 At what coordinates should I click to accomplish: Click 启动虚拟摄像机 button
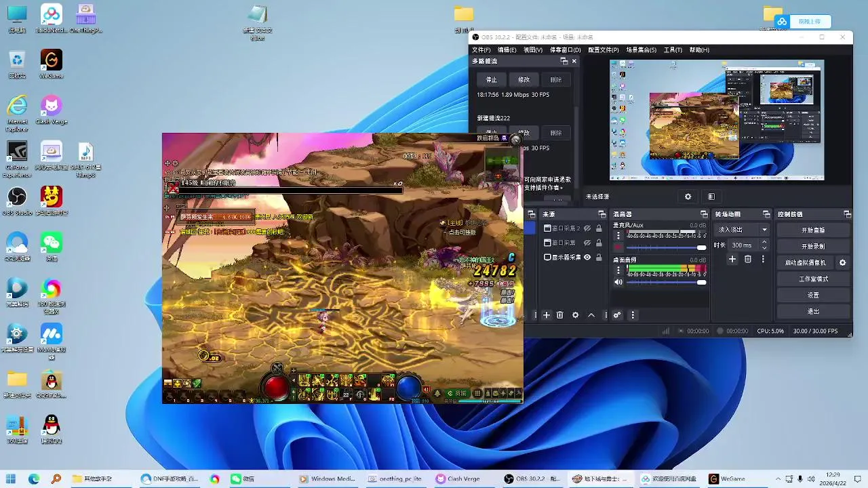coord(806,262)
